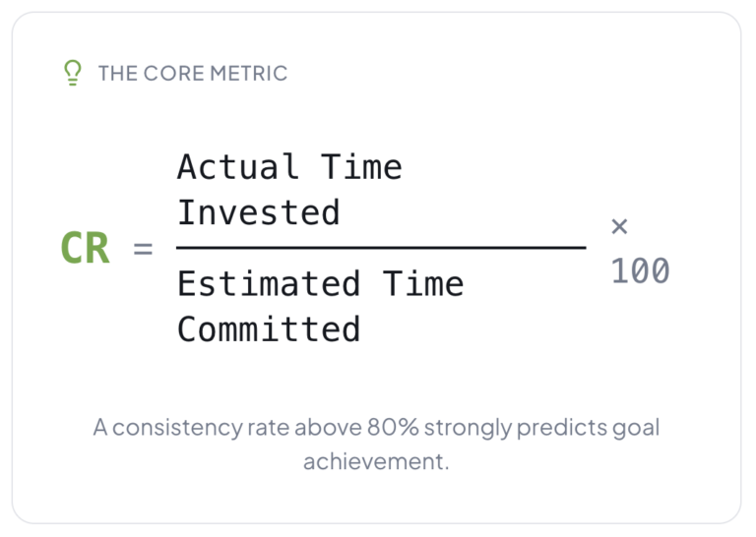Click the phrase "consistency rate" in the caption
The image size is (756, 537).
click(x=186, y=428)
